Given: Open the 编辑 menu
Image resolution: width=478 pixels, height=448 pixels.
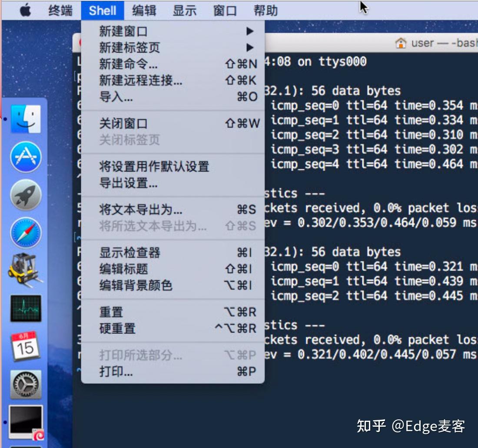Looking at the screenshot, I should point(144,11).
